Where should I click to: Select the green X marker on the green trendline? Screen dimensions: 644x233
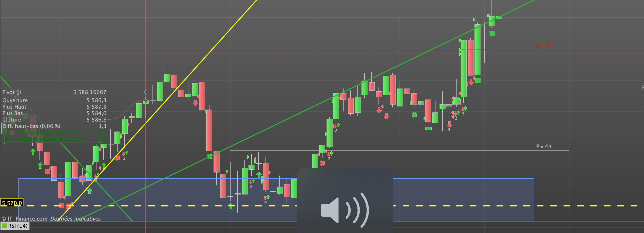point(210,156)
